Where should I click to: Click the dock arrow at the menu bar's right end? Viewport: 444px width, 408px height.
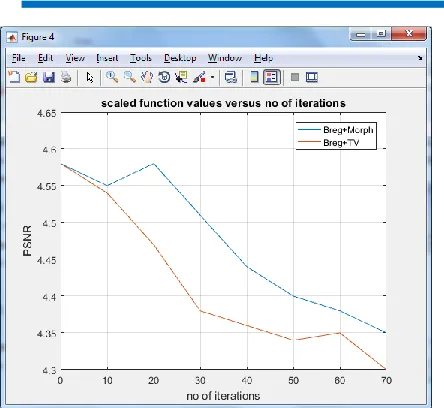420,58
